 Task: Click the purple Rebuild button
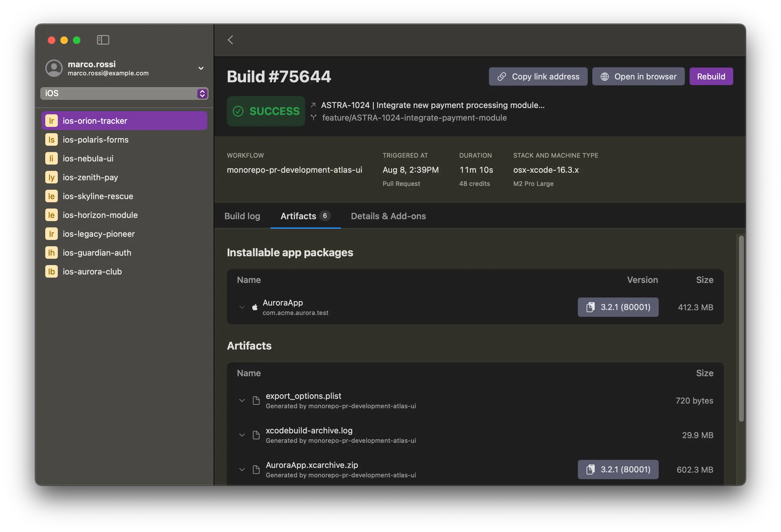(x=711, y=77)
